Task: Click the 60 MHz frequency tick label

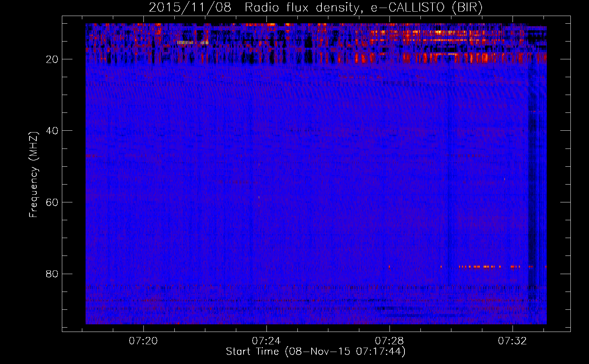Action: tap(52, 202)
